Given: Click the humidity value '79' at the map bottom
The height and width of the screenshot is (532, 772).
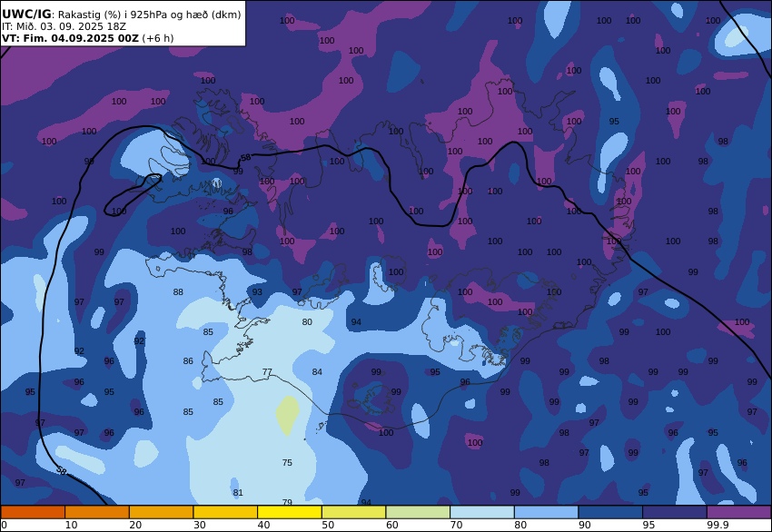Looking at the screenshot, I should click(288, 502).
